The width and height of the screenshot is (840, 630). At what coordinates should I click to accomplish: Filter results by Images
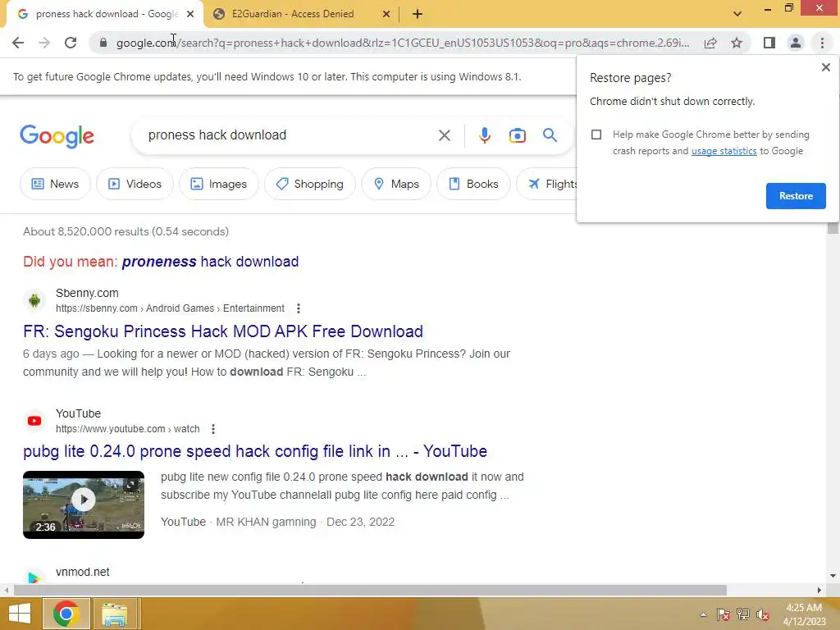coord(219,184)
